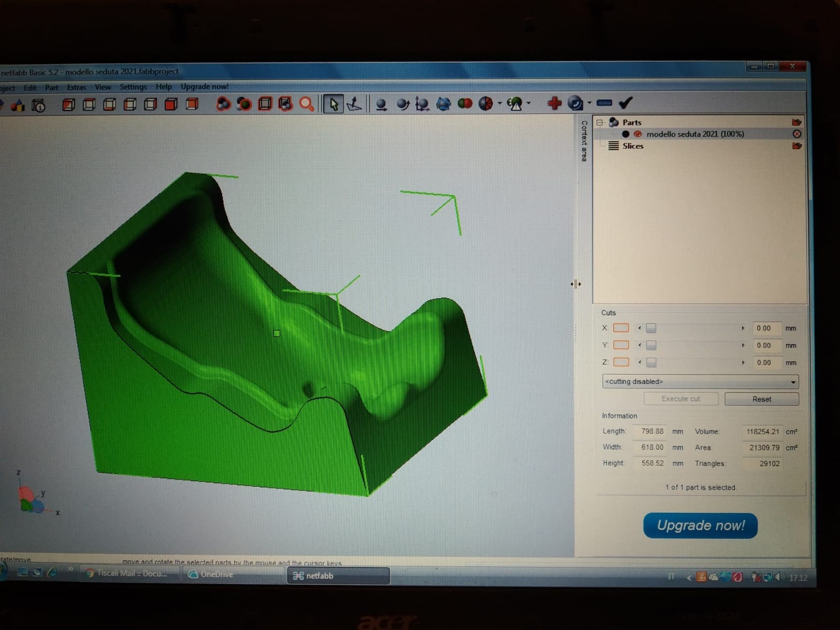The width and height of the screenshot is (840, 630).
Task: Click the blue ring toolbar icon
Action: [x=575, y=103]
